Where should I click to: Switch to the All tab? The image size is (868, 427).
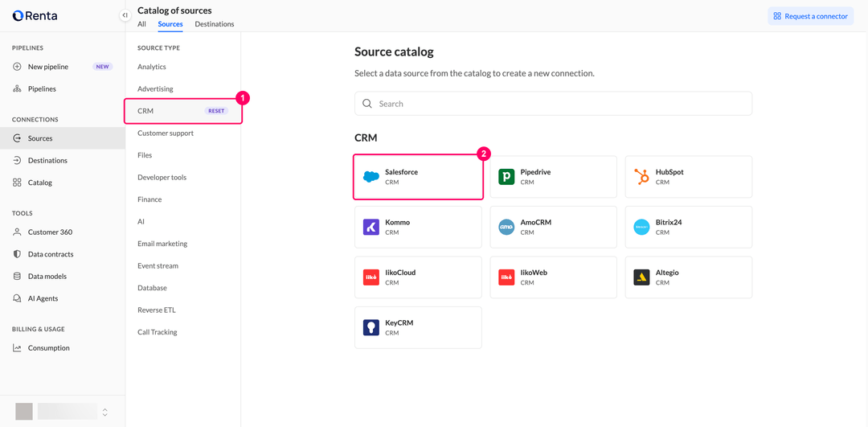pos(141,24)
